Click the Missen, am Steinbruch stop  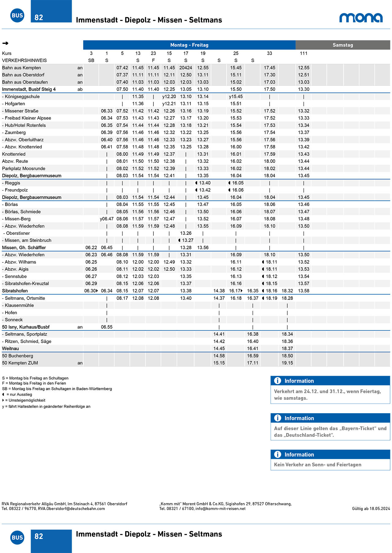[x=27, y=241]
